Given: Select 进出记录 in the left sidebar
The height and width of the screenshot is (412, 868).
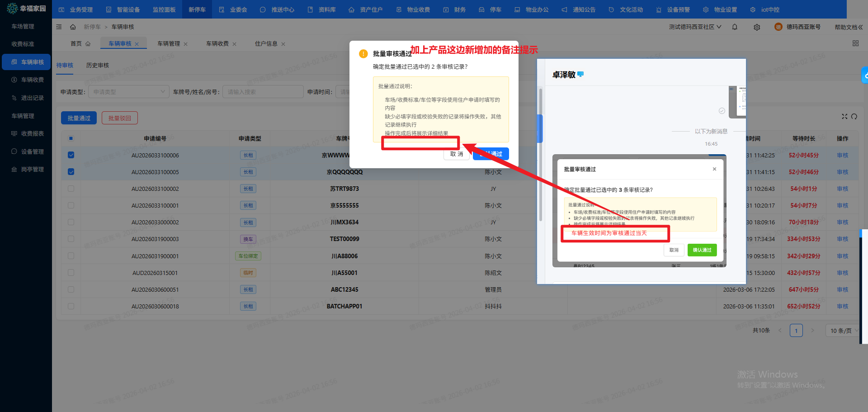Looking at the screenshot, I should (x=32, y=98).
